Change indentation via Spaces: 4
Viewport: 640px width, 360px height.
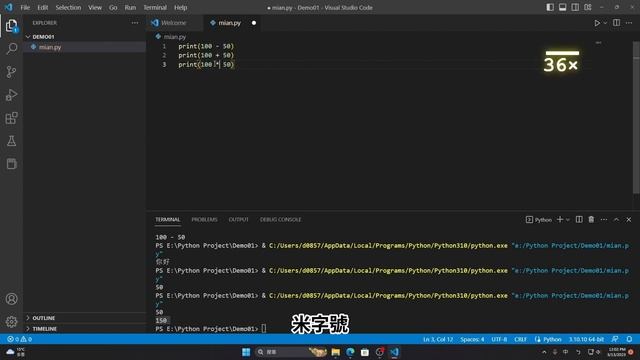click(472, 339)
